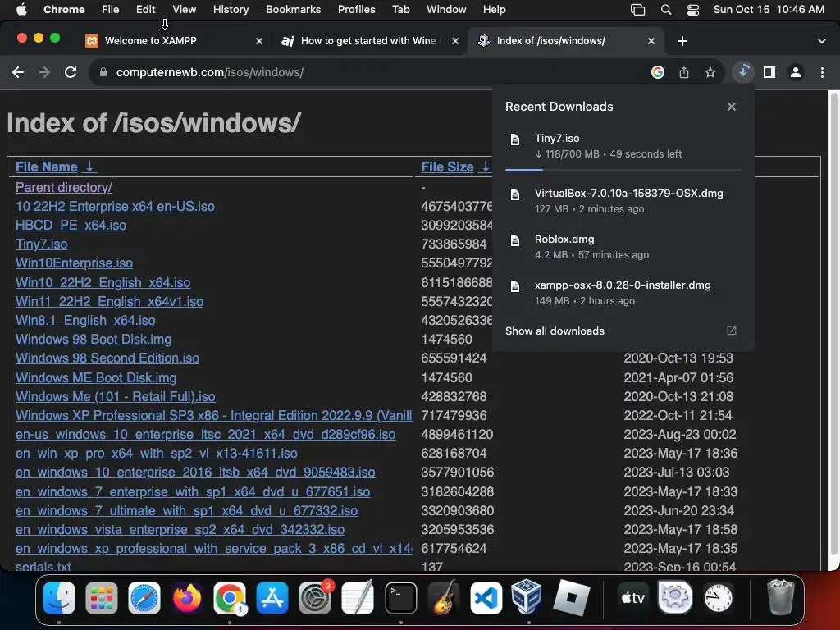Open the Bookmarks menu
The width and height of the screenshot is (840, 630).
293,10
